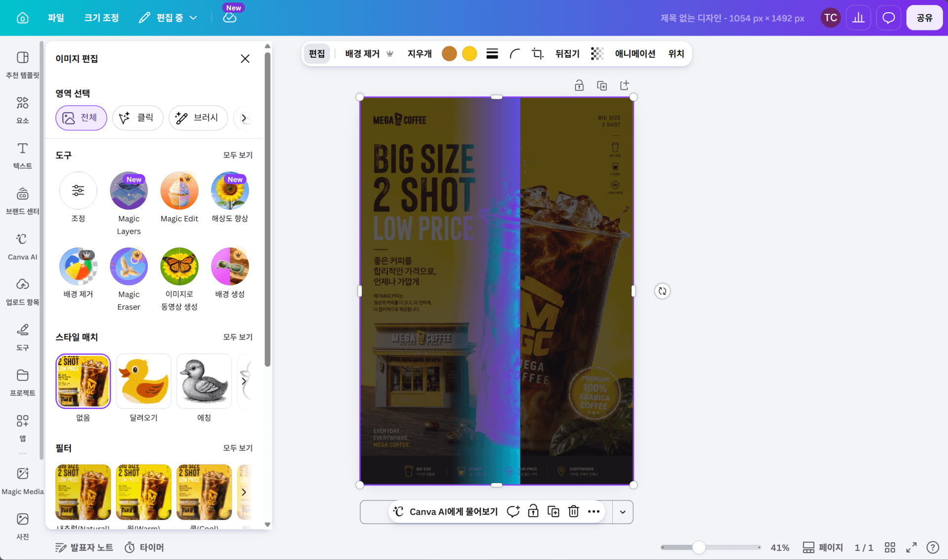
Task: Open the 도구 draw tools sidebar item
Action: [22, 337]
